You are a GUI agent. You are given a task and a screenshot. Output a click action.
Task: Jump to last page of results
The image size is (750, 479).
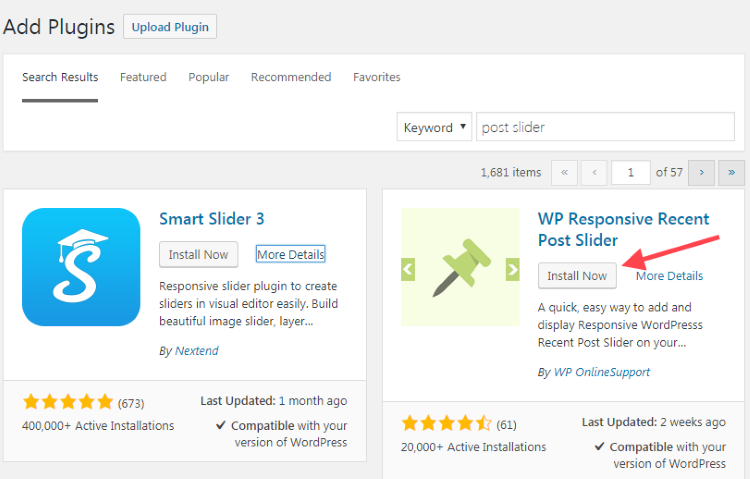(731, 173)
